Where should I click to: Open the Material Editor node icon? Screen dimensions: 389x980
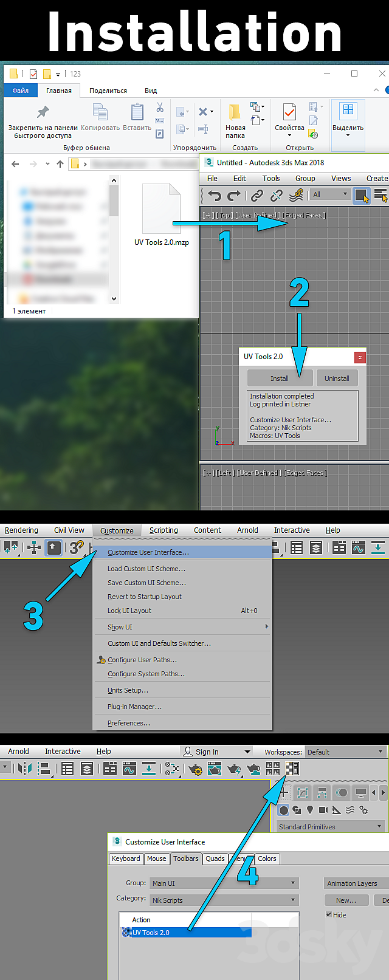173,769
